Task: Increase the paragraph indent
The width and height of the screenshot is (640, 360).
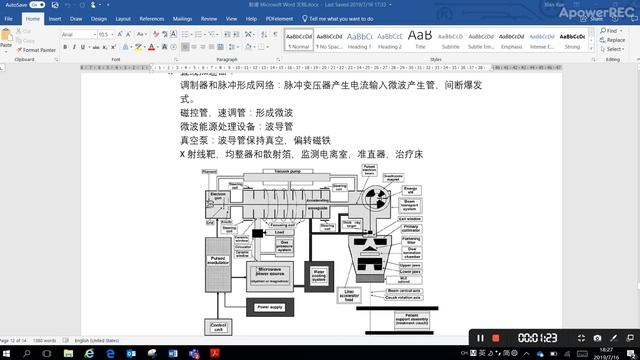Action: [x=236, y=34]
